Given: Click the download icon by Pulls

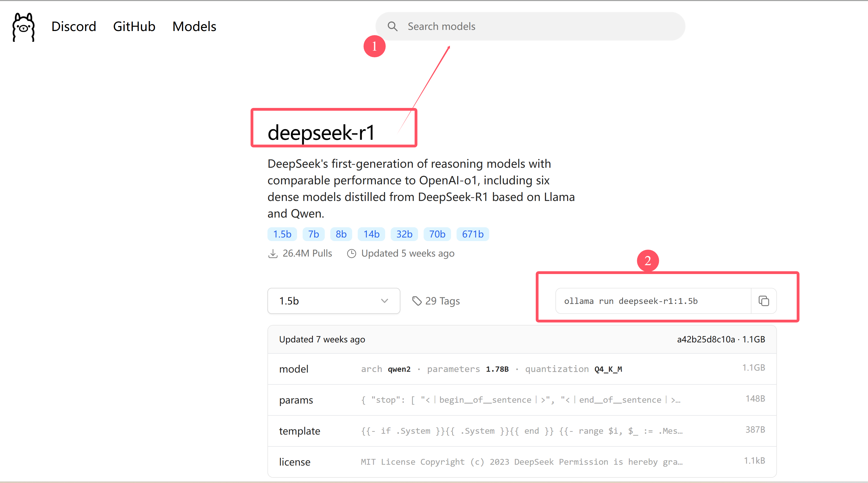Looking at the screenshot, I should (x=273, y=254).
